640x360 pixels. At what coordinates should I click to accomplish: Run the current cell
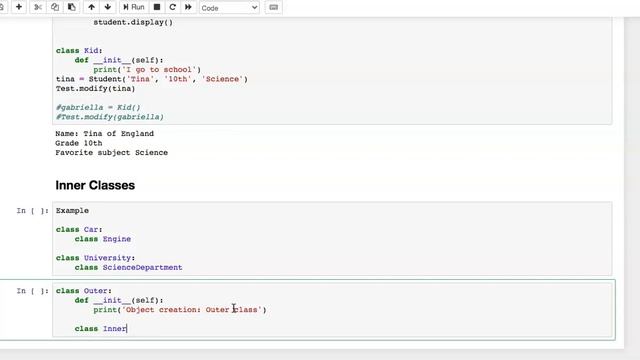click(133, 7)
